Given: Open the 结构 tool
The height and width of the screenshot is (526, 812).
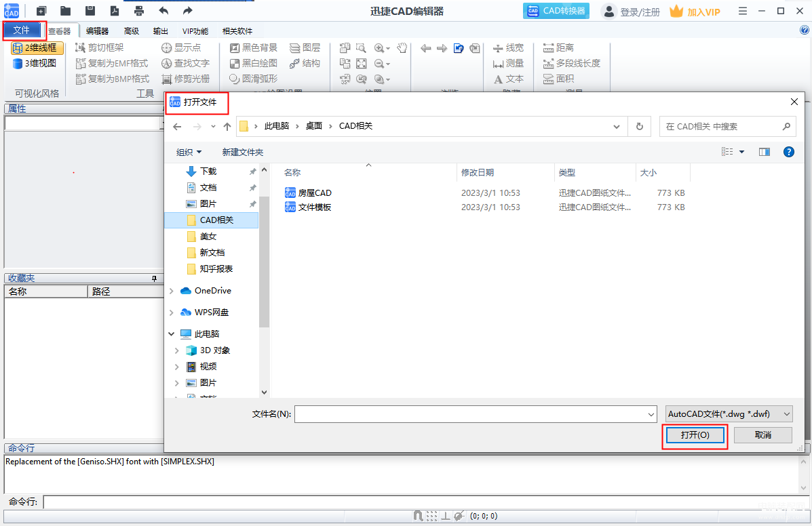Looking at the screenshot, I should coord(305,63).
